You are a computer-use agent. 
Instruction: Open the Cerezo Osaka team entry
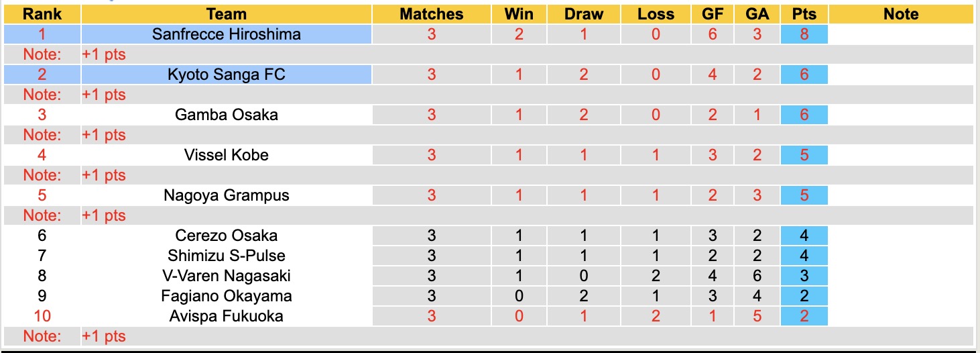pyautogui.click(x=226, y=236)
